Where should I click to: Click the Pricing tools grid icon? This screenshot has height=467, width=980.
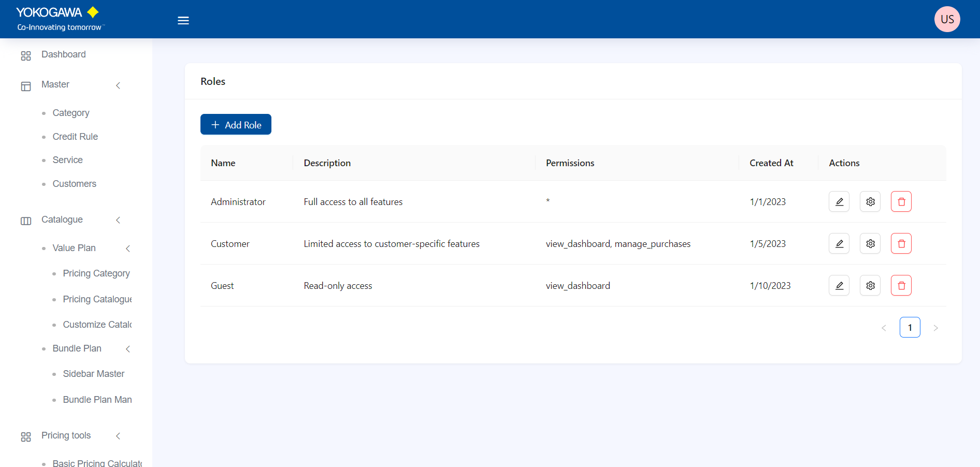click(26, 437)
